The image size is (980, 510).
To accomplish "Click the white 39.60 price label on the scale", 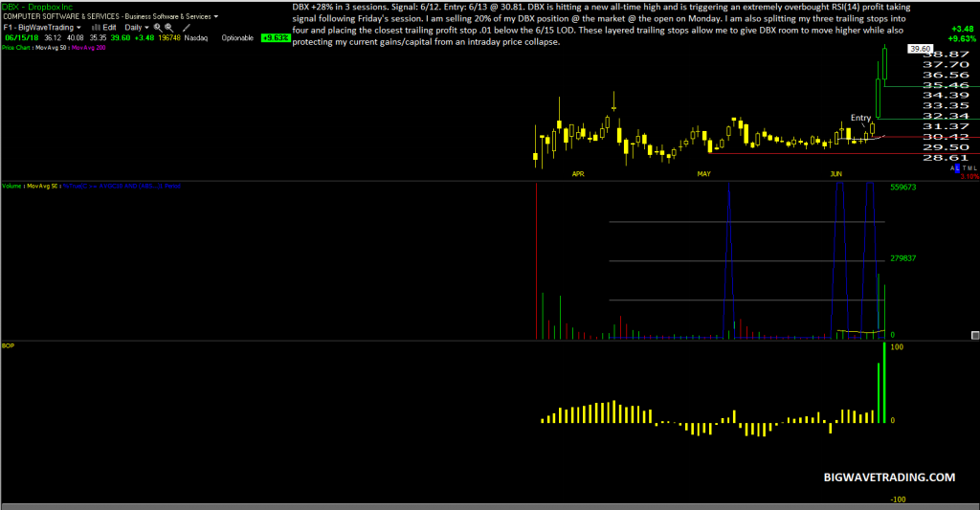I will coord(921,49).
